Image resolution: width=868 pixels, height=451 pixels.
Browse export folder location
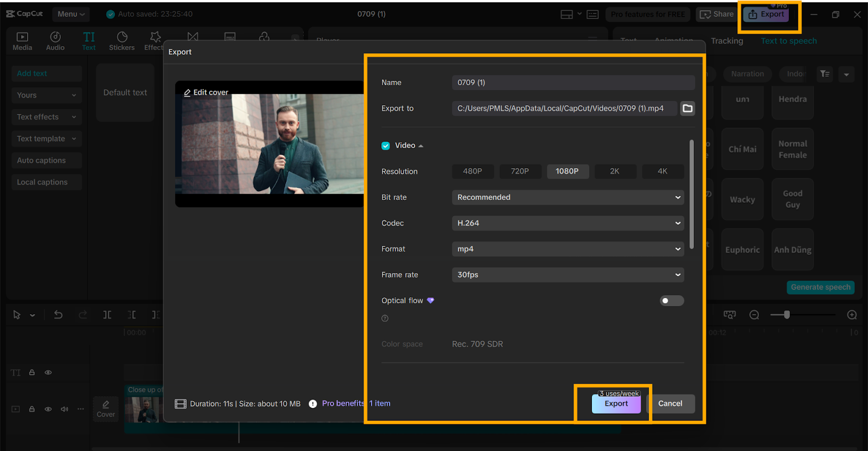click(x=687, y=109)
